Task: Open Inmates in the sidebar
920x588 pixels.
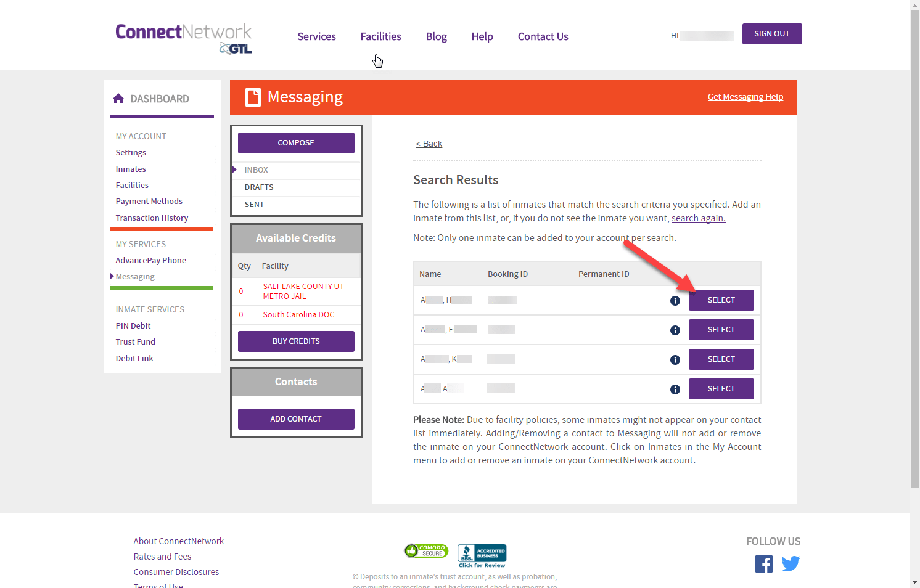Action: coord(131,169)
